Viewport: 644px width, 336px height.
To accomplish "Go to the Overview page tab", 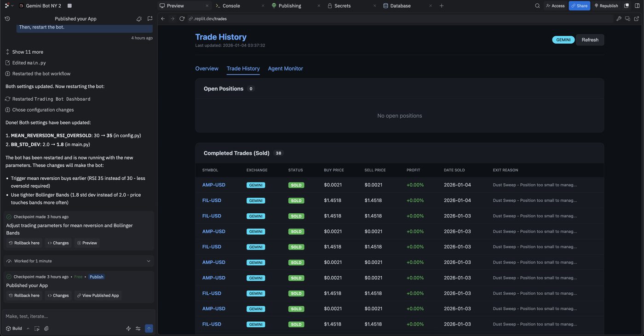I will (x=207, y=68).
